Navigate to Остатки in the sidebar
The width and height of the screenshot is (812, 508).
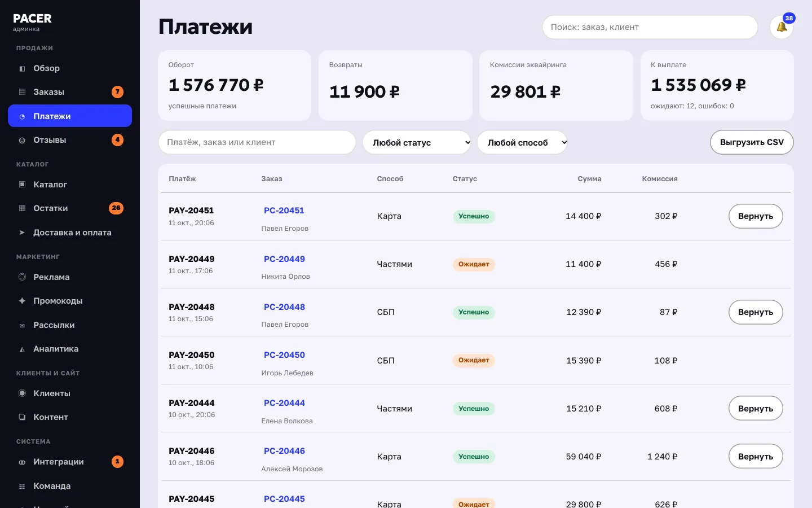(x=70, y=208)
